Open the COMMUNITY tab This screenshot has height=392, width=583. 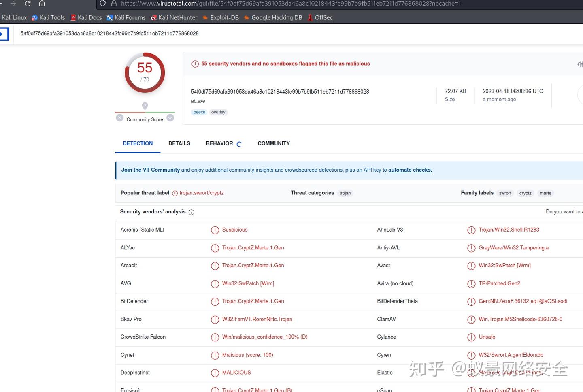coord(273,143)
